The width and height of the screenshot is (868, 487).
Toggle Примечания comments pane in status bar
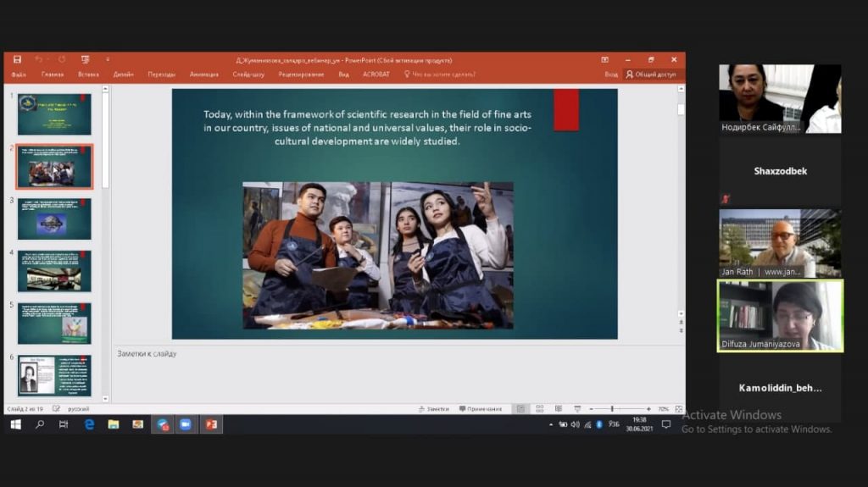(480, 409)
